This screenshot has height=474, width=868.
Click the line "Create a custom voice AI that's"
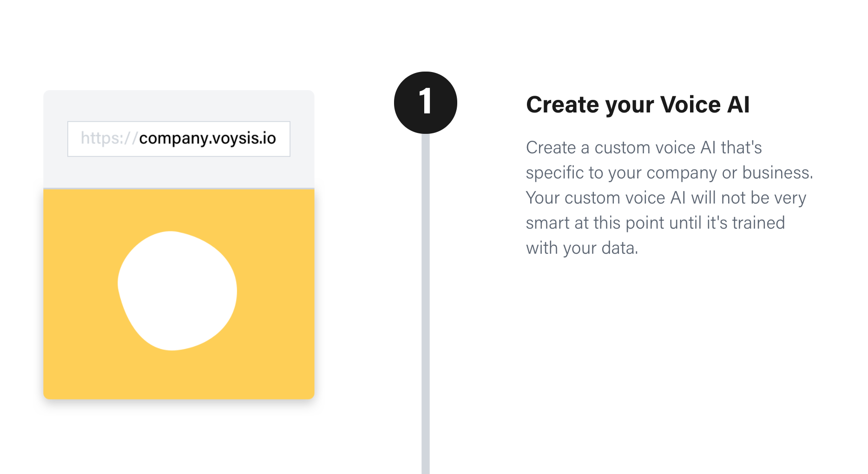pos(644,148)
